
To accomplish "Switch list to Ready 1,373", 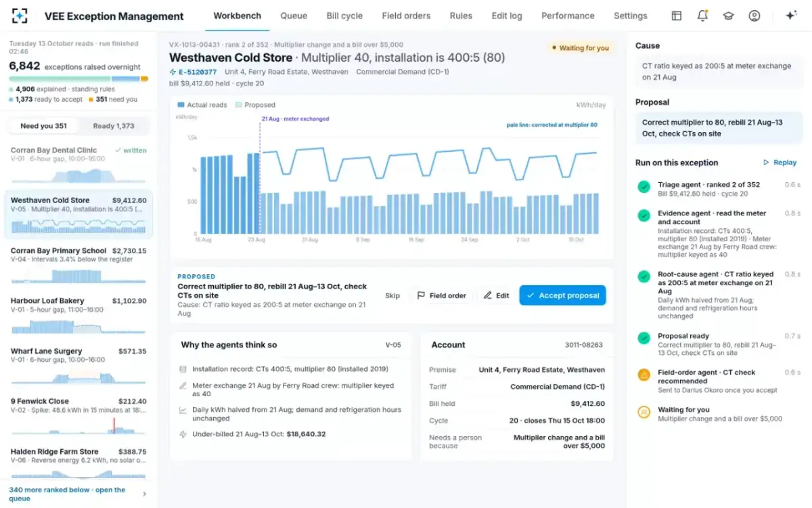I will [x=114, y=126].
